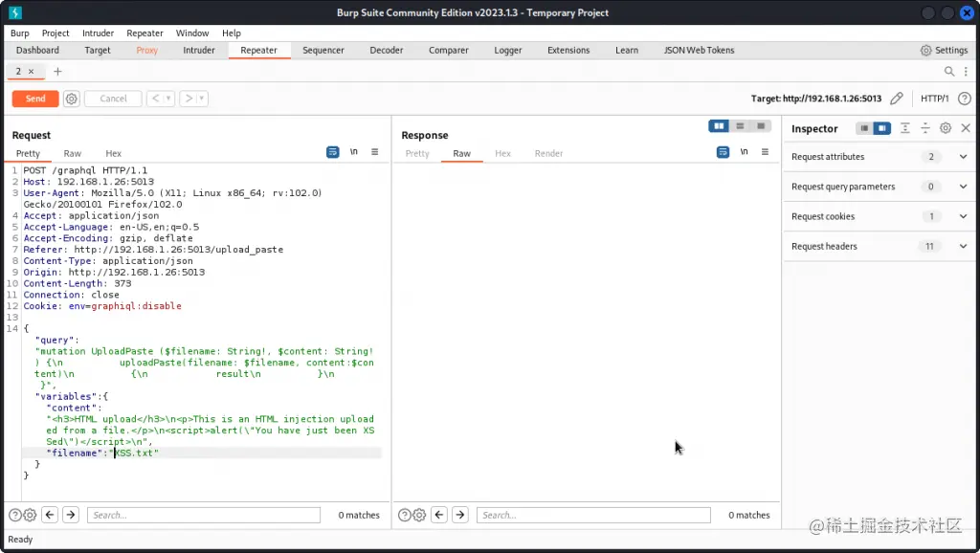Screen dimensions: 980x553
Task: Open the Settings gear in the top bar
Action: click(x=925, y=50)
